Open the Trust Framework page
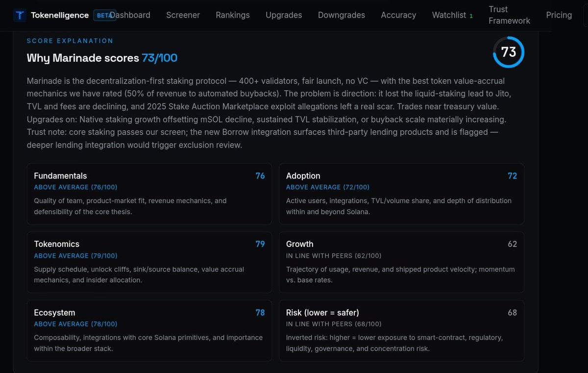588x373 pixels. pos(509,15)
